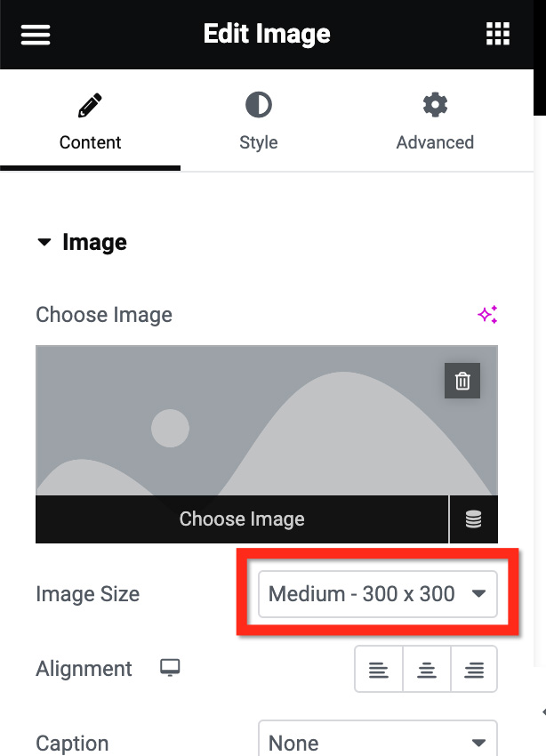Viewport: 546px width, 756px height.
Task: Open the Caption dropdown set to None
Action: pos(377,741)
